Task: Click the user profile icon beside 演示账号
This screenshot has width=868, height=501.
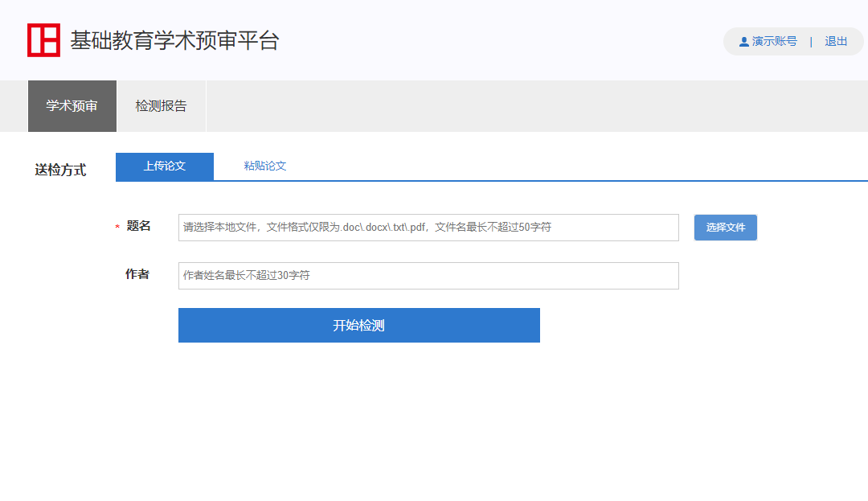Action: point(744,42)
